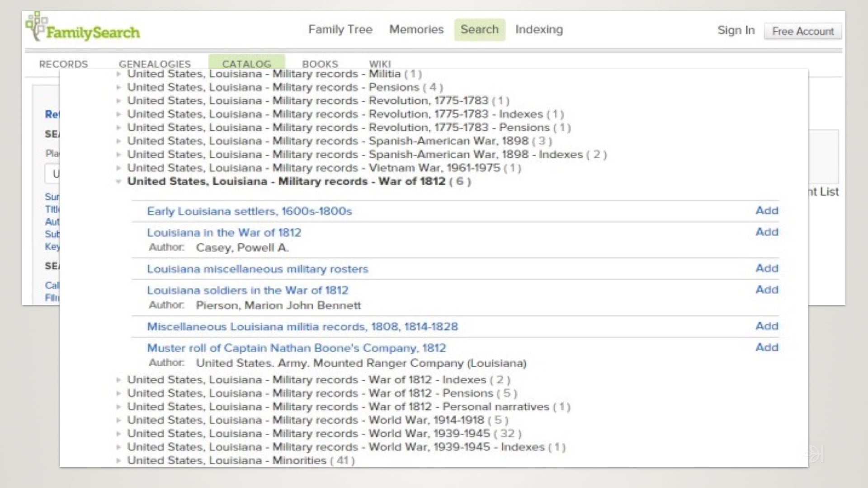868x488 pixels.
Task: Click the Sign In link
Action: [x=736, y=30]
